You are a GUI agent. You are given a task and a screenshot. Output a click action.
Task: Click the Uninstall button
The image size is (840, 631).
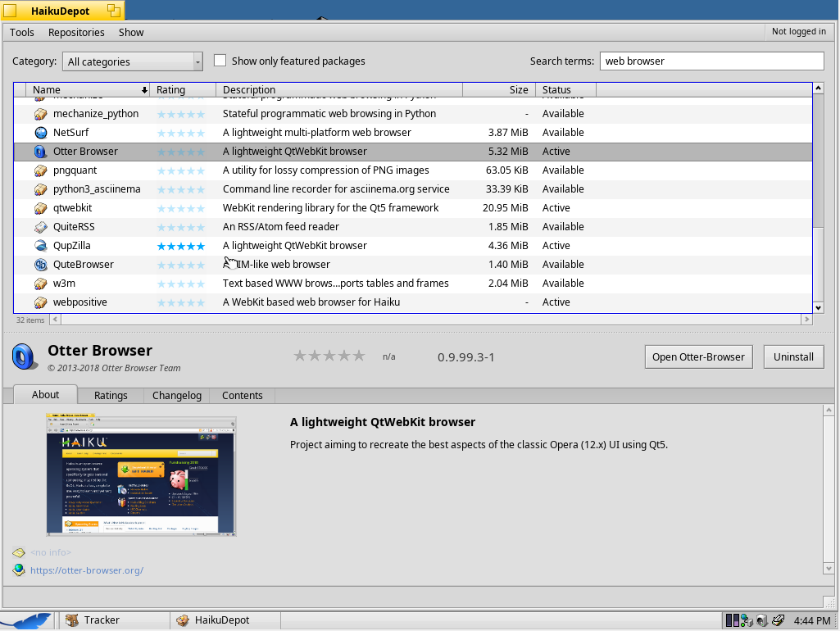click(x=793, y=356)
